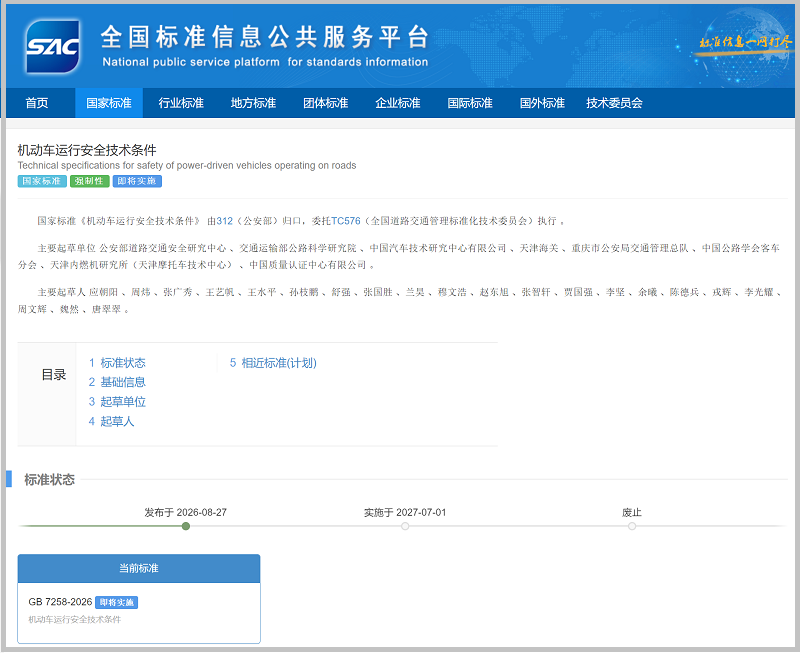Select GB 7258-2026 standard number

click(60, 602)
